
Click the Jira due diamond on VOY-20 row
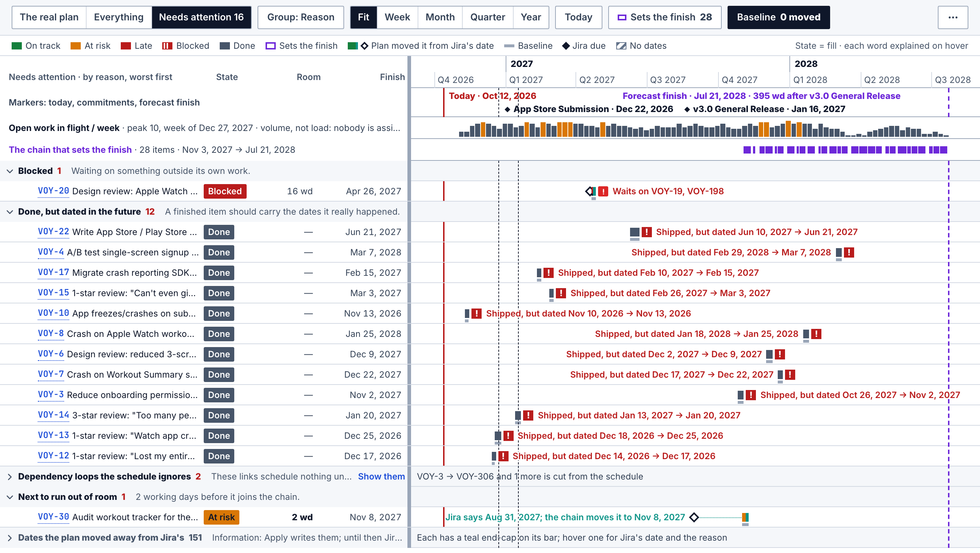coord(589,191)
